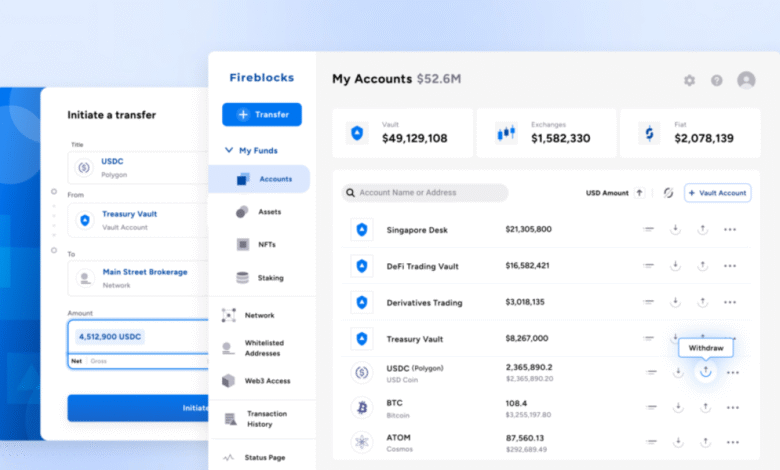Click the 4,512,900 USDC amount field
Viewport: 780px width, 470px height.
(x=138, y=337)
